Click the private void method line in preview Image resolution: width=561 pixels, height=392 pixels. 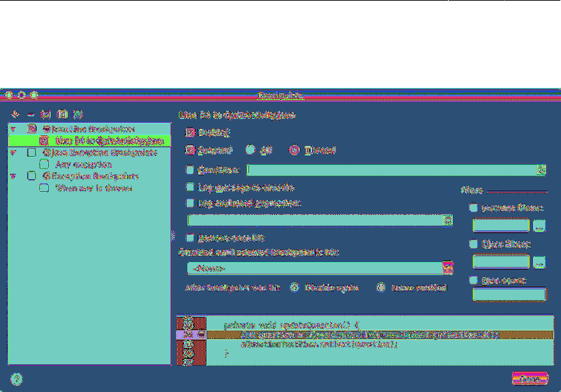(x=292, y=325)
